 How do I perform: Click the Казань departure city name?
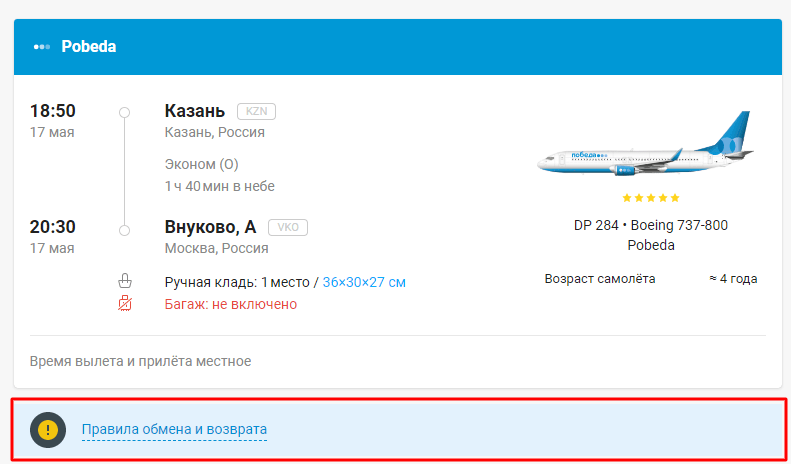[196, 111]
